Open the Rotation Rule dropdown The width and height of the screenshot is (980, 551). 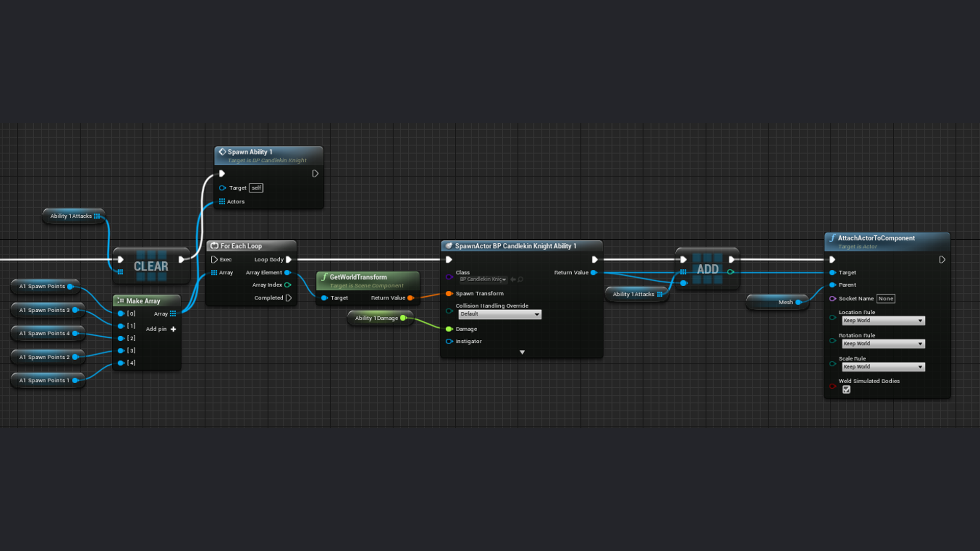click(883, 344)
